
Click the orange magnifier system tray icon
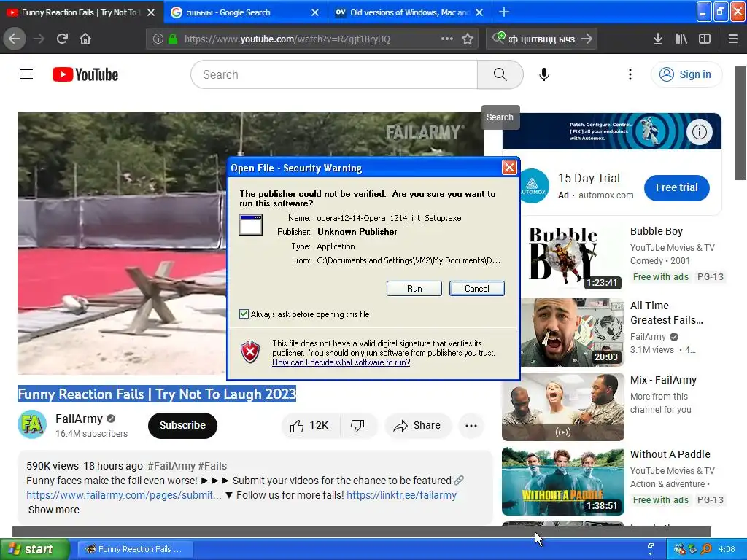(x=706, y=549)
